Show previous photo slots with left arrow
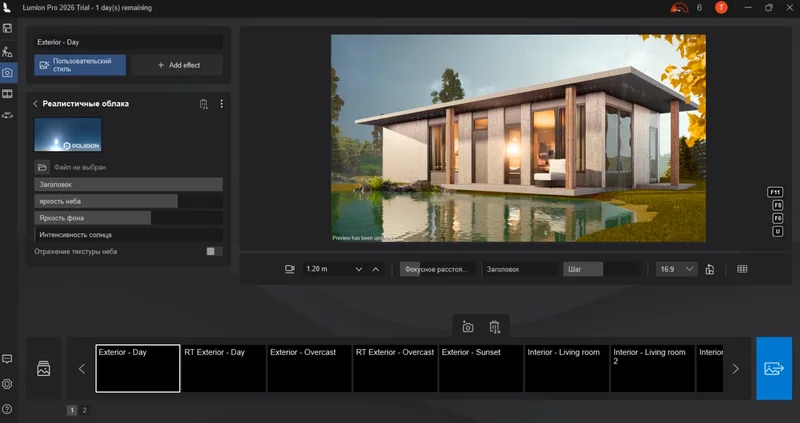 click(82, 368)
